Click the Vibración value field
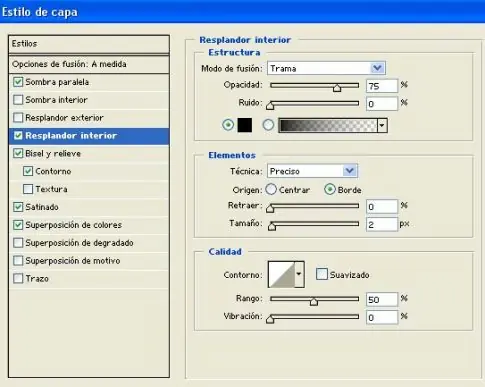 pos(382,317)
